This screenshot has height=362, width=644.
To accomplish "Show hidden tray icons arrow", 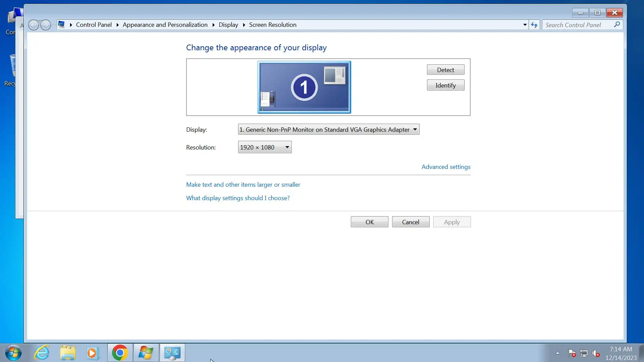I will tap(557, 353).
